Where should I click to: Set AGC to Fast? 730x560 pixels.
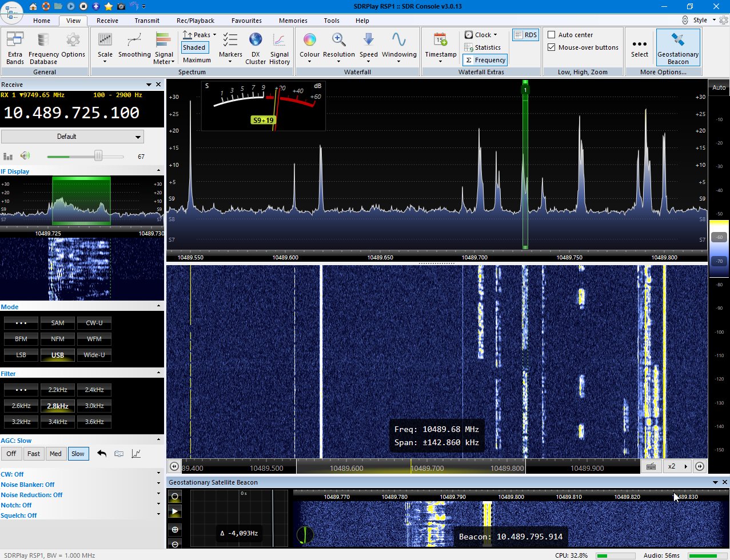pos(34,454)
